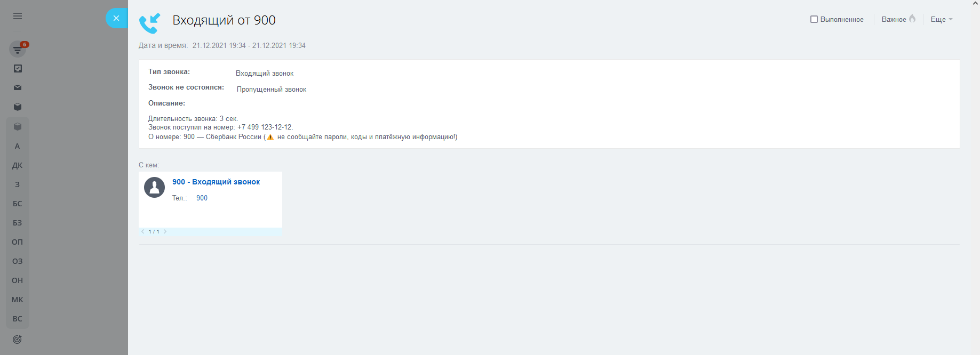Screen dimensions: 980x355
Task: Click the contact avatar icon
Action: click(x=154, y=188)
